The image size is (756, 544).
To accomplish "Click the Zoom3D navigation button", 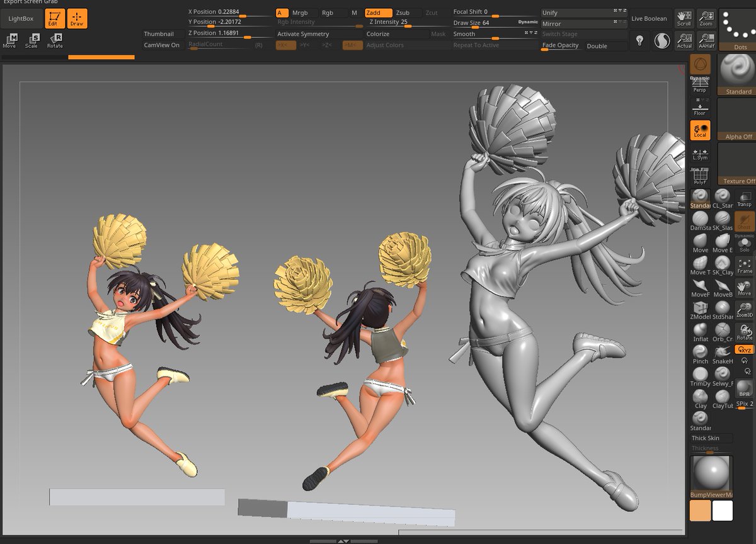I will 745,310.
